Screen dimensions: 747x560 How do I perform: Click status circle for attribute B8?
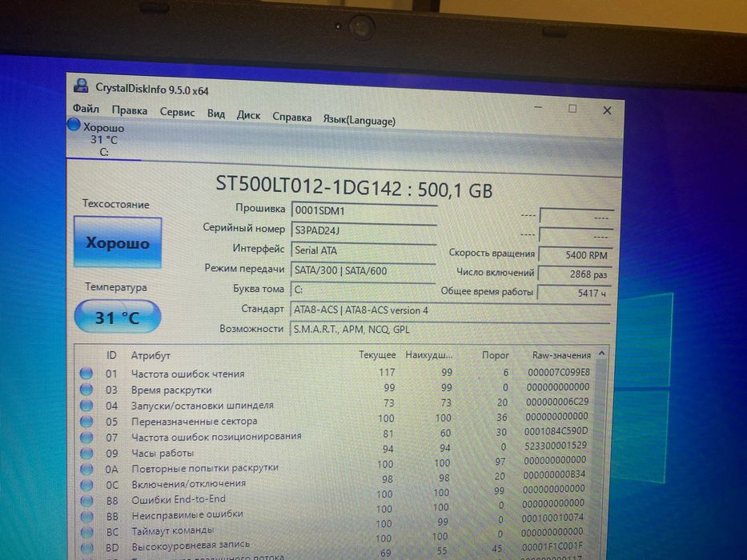pos(86,501)
